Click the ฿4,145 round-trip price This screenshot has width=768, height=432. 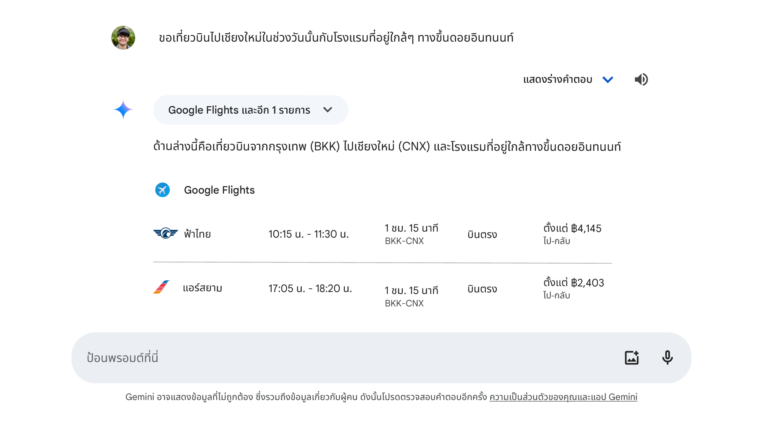(x=572, y=229)
